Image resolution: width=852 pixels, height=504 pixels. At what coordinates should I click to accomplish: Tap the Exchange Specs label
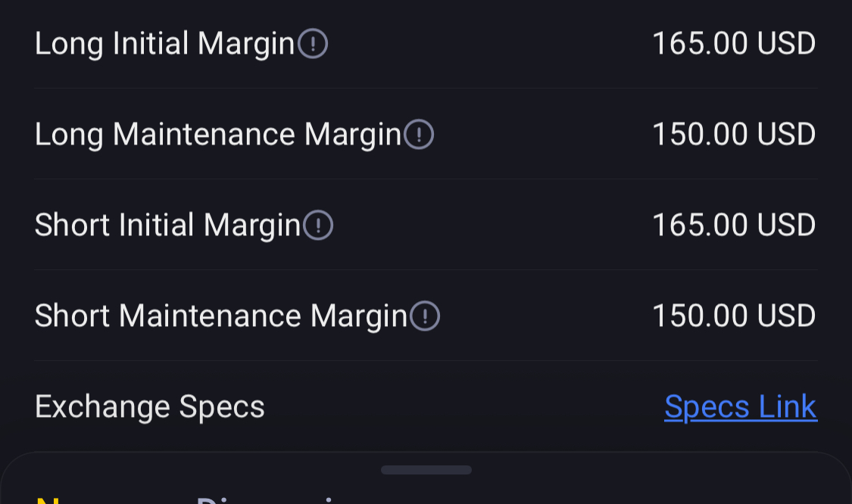[149, 407]
